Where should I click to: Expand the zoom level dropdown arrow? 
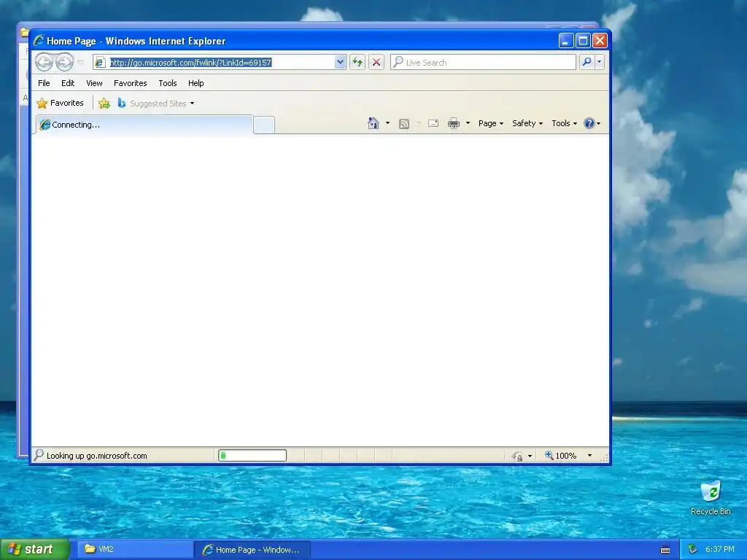point(589,456)
